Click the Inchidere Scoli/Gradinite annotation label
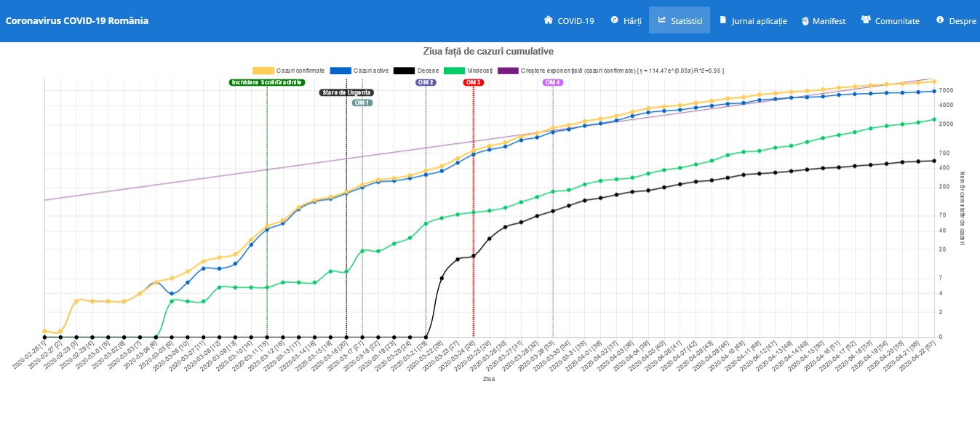 [x=266, y=83]
